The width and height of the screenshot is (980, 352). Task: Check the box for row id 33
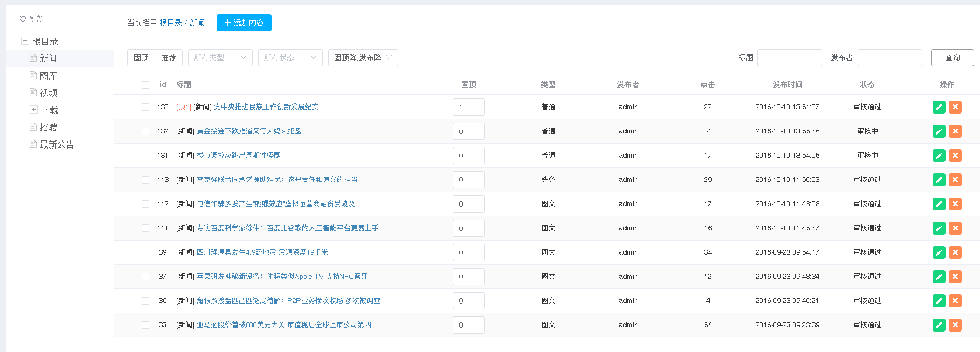145,325
